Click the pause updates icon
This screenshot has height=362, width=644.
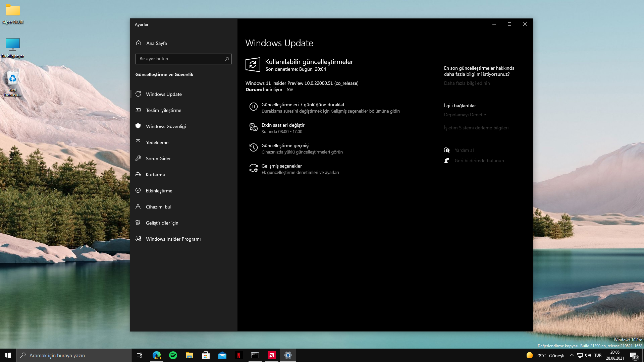tap(253, 107)
